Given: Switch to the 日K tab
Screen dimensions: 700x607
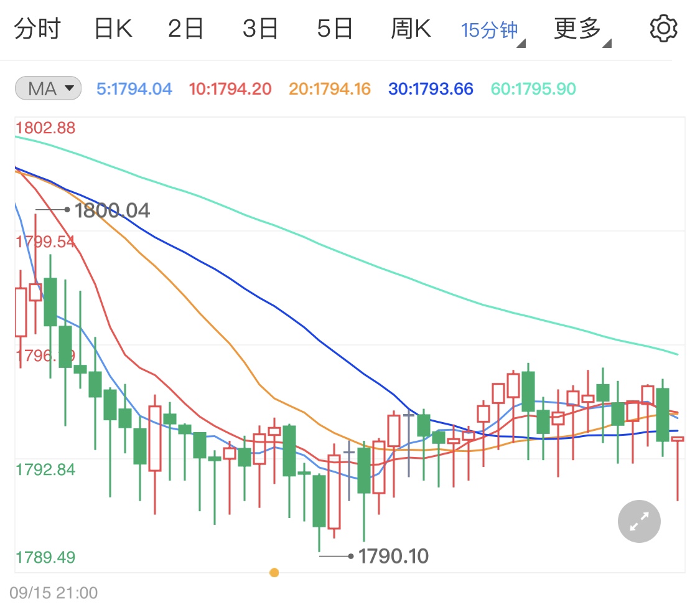Looking at the screenshot, I should 113,29.
